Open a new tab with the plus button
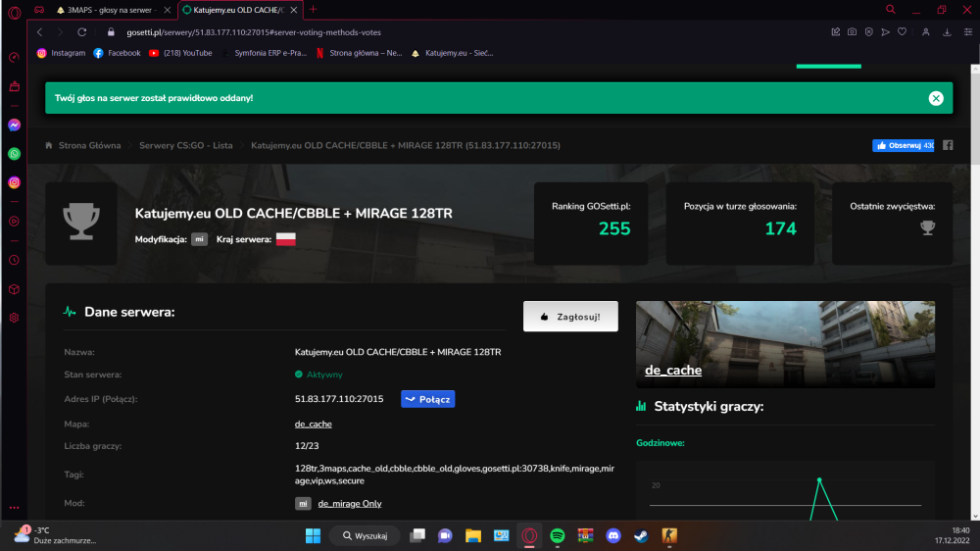The image size is (980, 551). 314,10
